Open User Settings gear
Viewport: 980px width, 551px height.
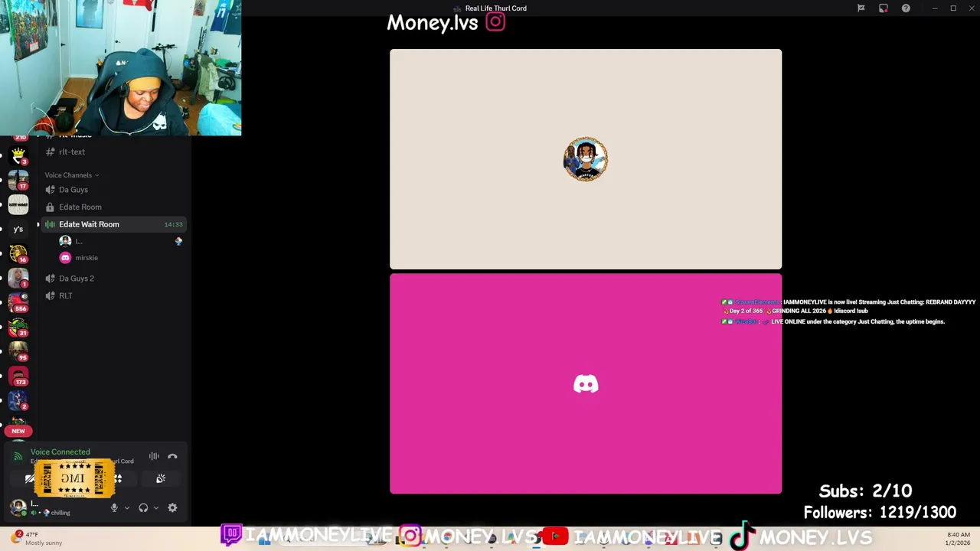click(x=172, y=507)
